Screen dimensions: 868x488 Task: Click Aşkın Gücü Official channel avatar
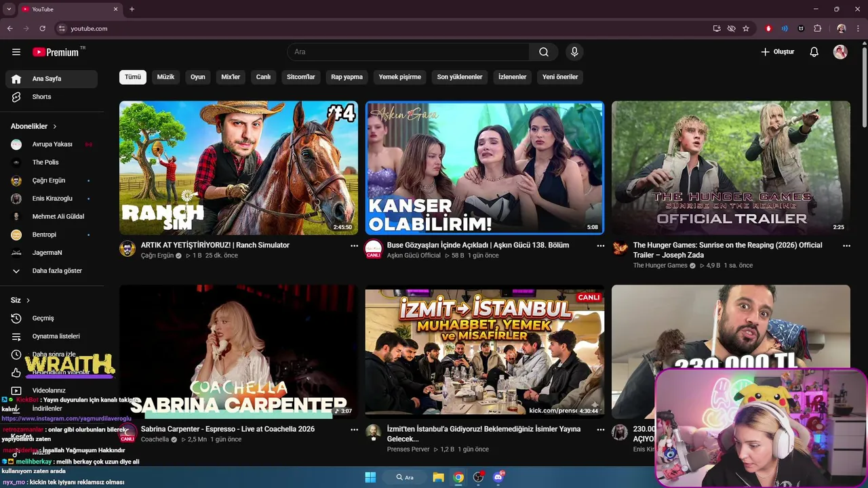tap(374, 249)
